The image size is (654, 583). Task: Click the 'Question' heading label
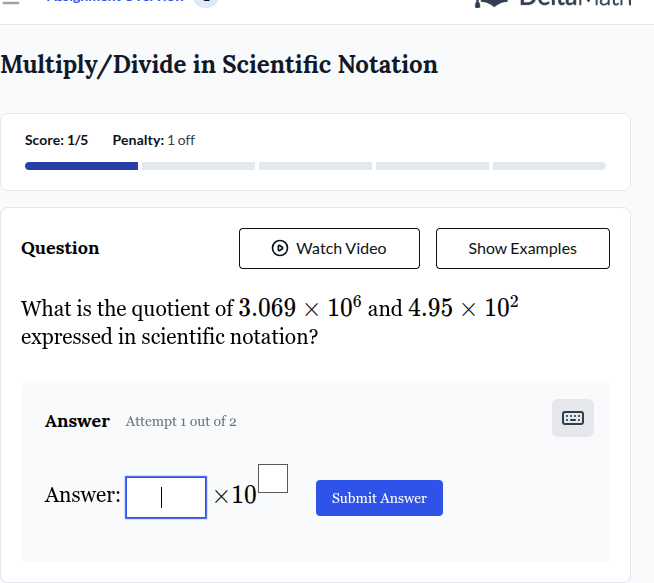[x=60, y=249]
